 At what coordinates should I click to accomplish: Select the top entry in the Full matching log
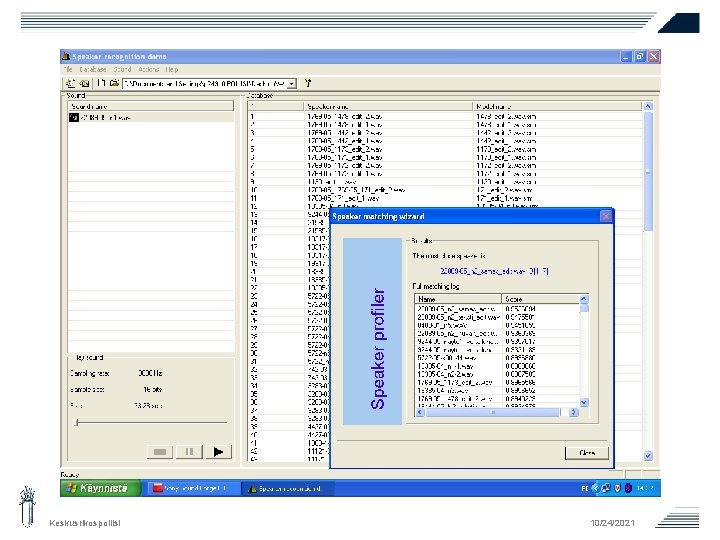(497, 309)
